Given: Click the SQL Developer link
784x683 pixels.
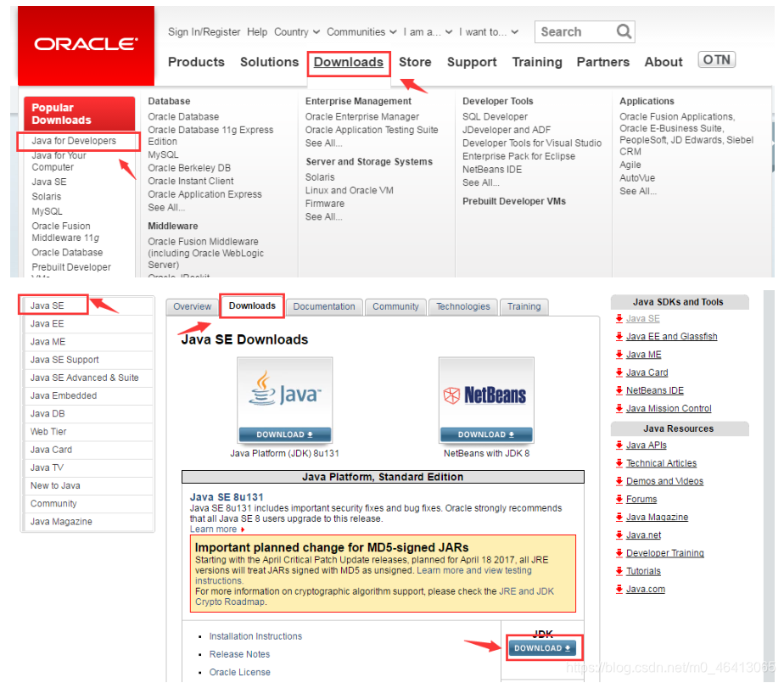Looking at the screenshot, I should 495,116.
